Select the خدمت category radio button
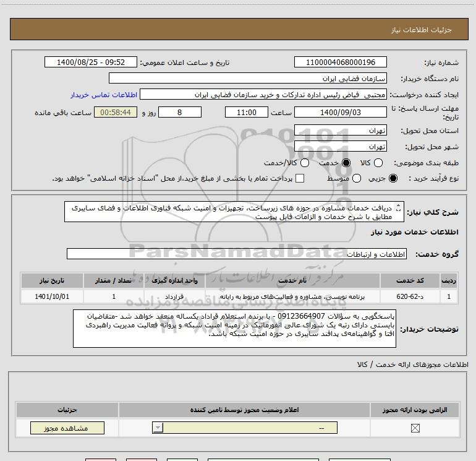 point(346,163)
